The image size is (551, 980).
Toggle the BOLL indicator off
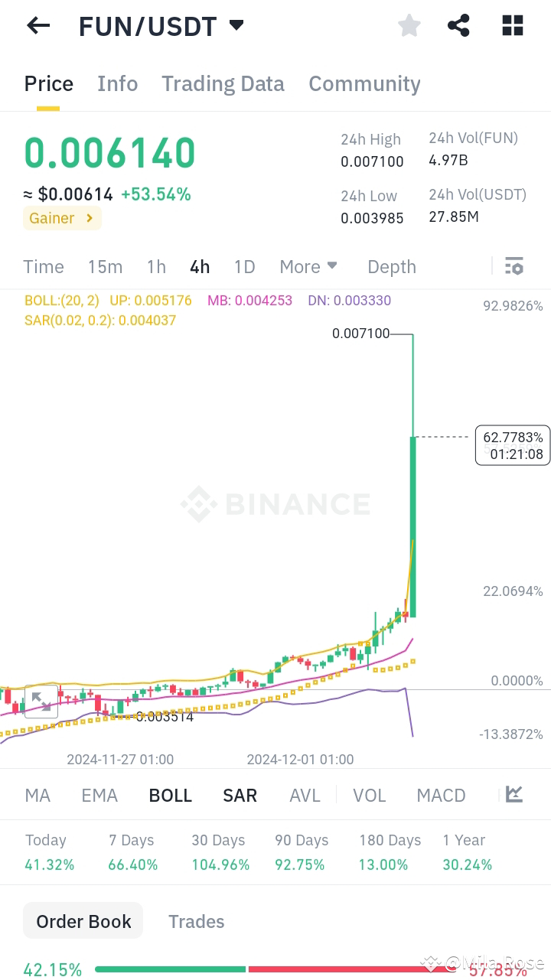click(170, 795)
